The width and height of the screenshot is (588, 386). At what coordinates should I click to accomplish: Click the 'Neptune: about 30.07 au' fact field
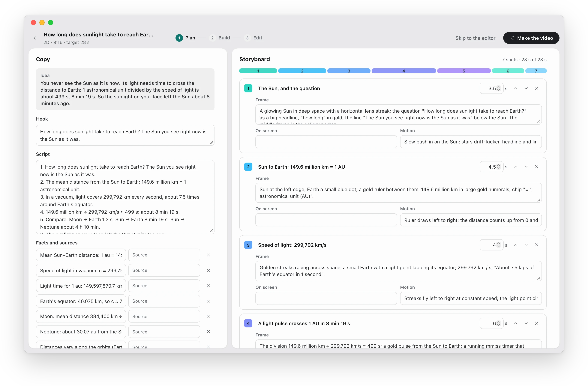click(x=81, y=332)
